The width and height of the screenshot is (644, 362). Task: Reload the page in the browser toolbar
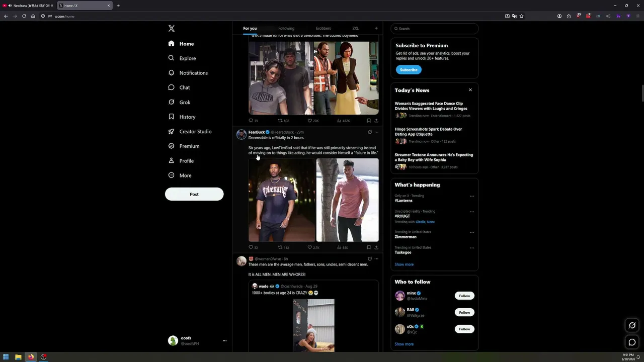tap(24, 16)
